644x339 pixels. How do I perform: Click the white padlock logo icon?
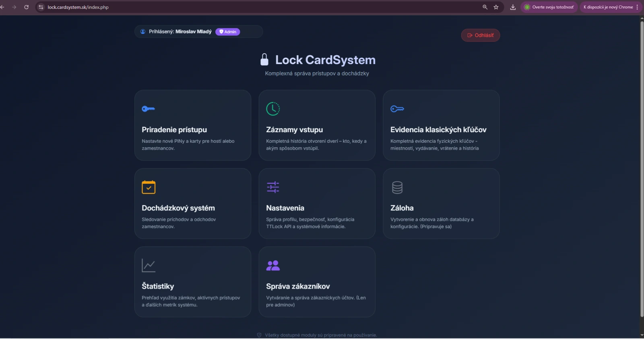tap(264, 60)
